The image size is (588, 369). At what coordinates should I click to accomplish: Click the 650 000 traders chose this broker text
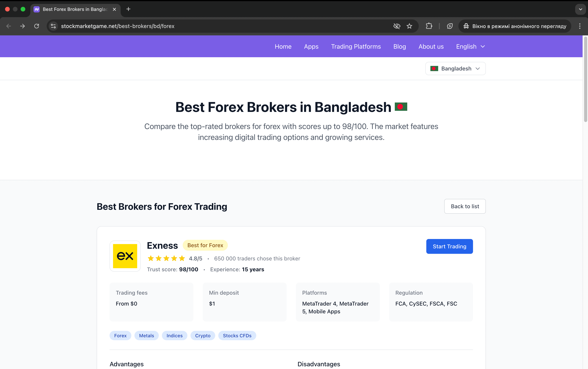[257, 258]
